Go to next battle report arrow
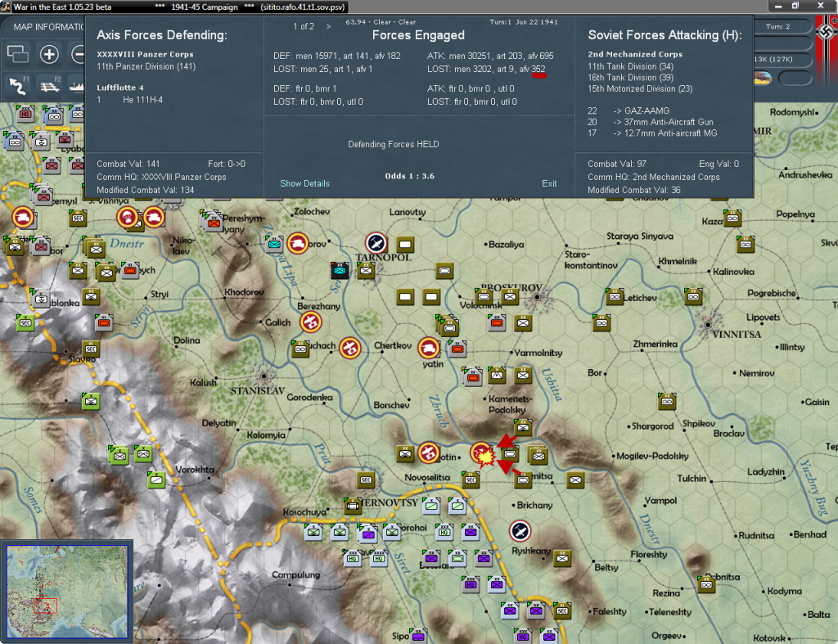Viewport: 838px width, 644px height. (x=328, y=26)
